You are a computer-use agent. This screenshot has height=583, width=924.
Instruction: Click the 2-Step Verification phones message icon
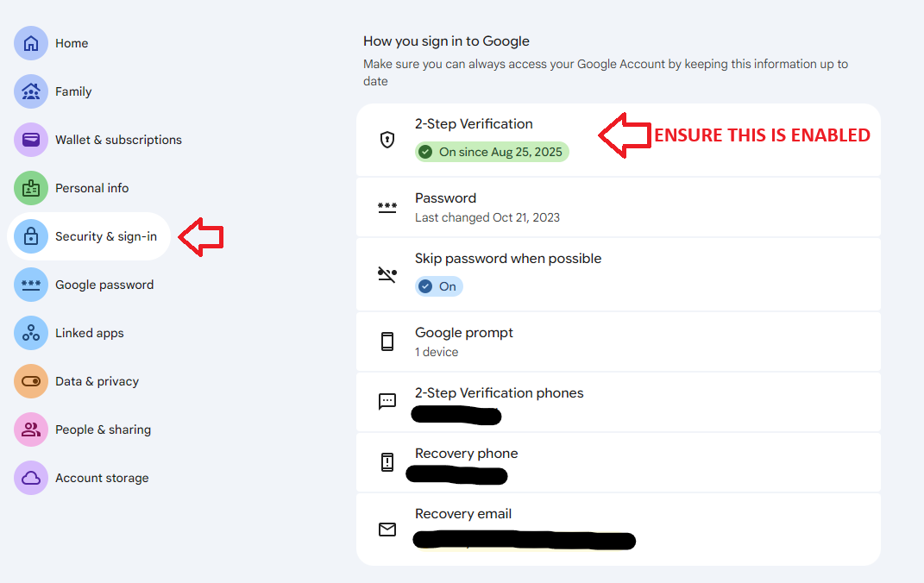tap(387, 402)
